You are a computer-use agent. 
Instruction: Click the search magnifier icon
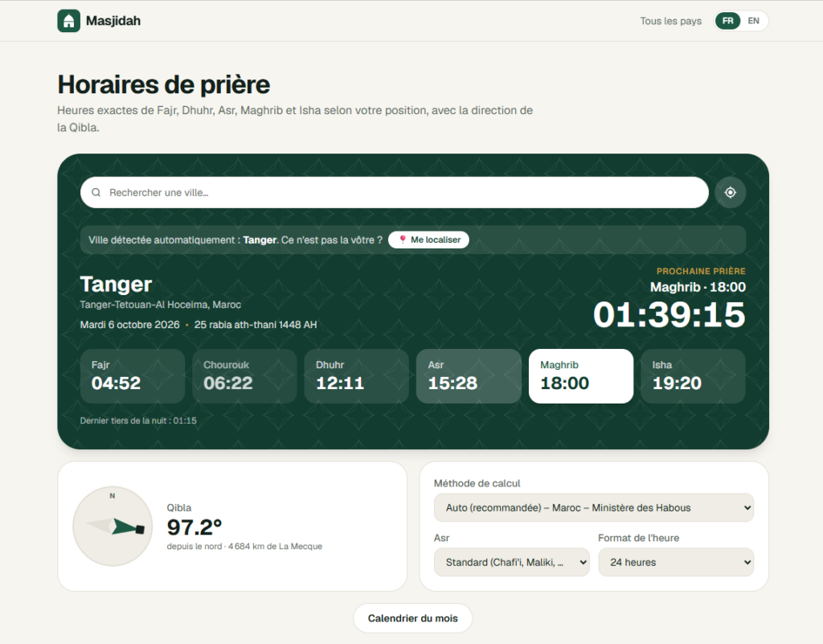click(x=96, y=193)
